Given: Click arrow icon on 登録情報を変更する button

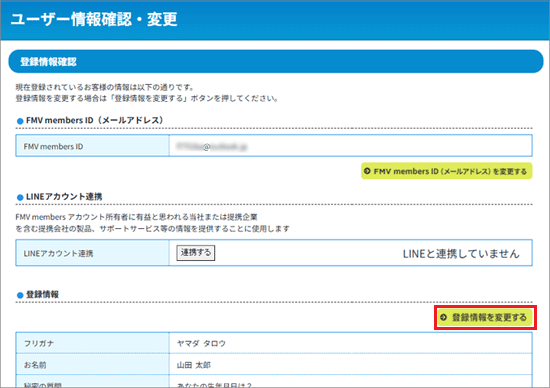Looking at the screenshot, I should click(444, 317).
